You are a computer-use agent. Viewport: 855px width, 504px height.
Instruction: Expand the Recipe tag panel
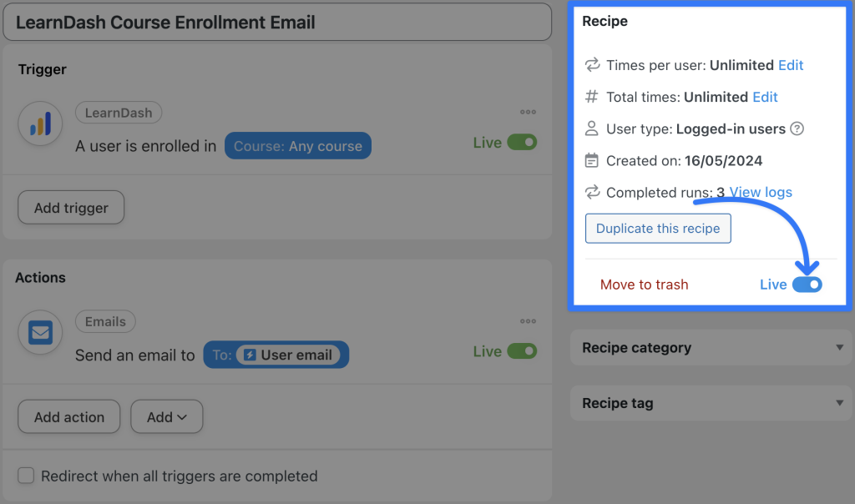[711, 403]
